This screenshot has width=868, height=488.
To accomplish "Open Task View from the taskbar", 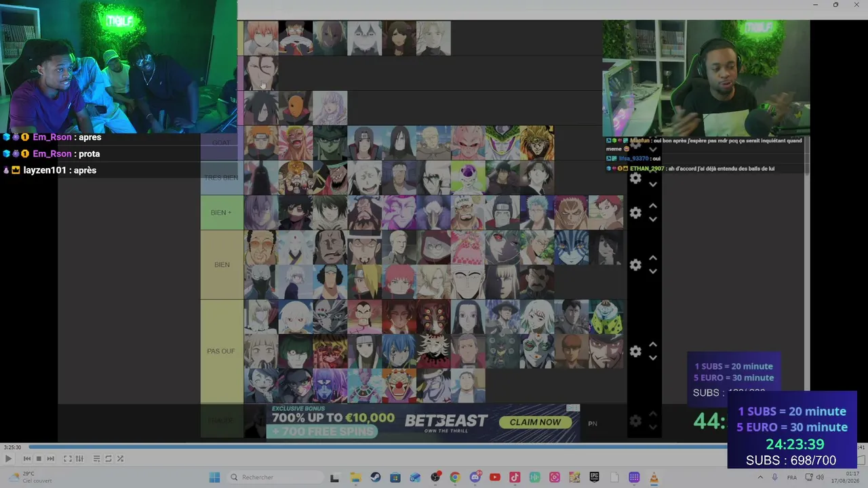I will tap(334, 477).
